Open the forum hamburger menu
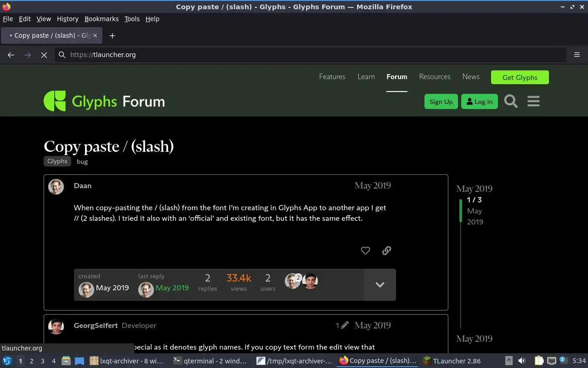This screenshot has width=588, height=368. pos(533,101)
